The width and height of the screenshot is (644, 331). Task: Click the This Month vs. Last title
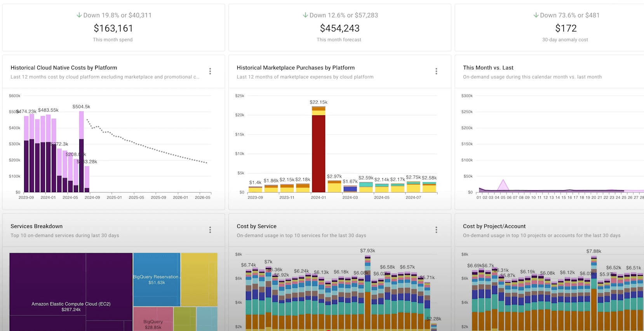pos(488,68)
